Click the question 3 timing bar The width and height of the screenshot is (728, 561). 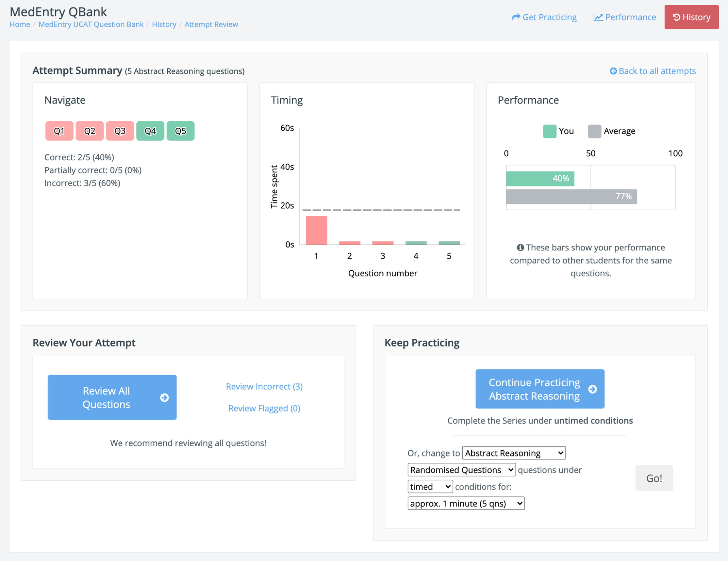pos(383,243)
